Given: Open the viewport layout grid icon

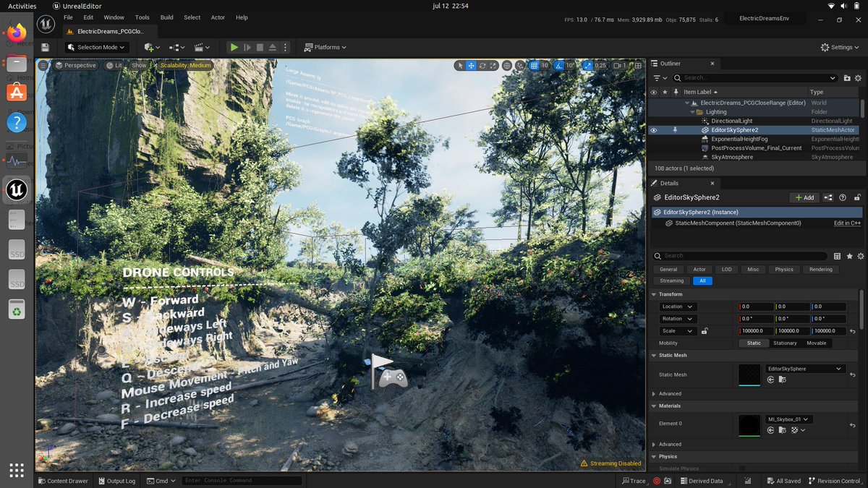Looking at the screenshot, I should [637, 65].
